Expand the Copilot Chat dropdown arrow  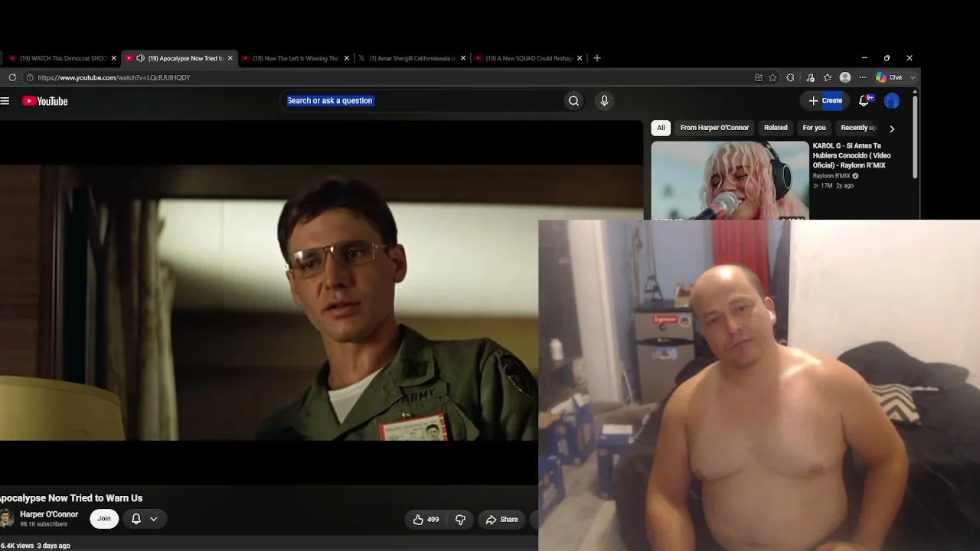pyautogui.click(x=913, y=77)
